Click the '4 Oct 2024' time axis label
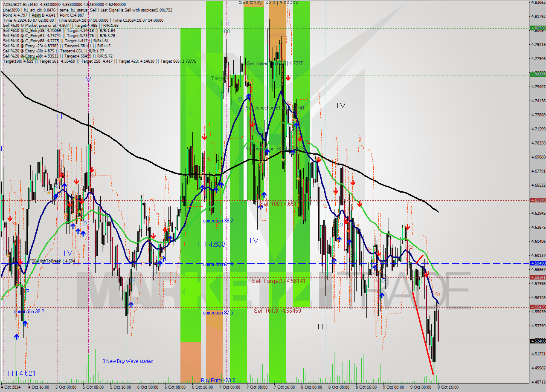 coord(12,387)
